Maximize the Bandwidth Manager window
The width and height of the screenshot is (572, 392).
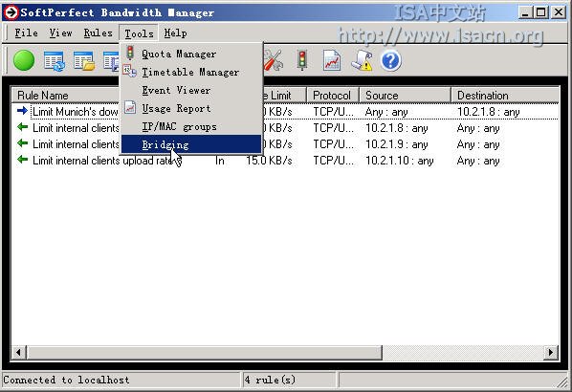[541, 12]
